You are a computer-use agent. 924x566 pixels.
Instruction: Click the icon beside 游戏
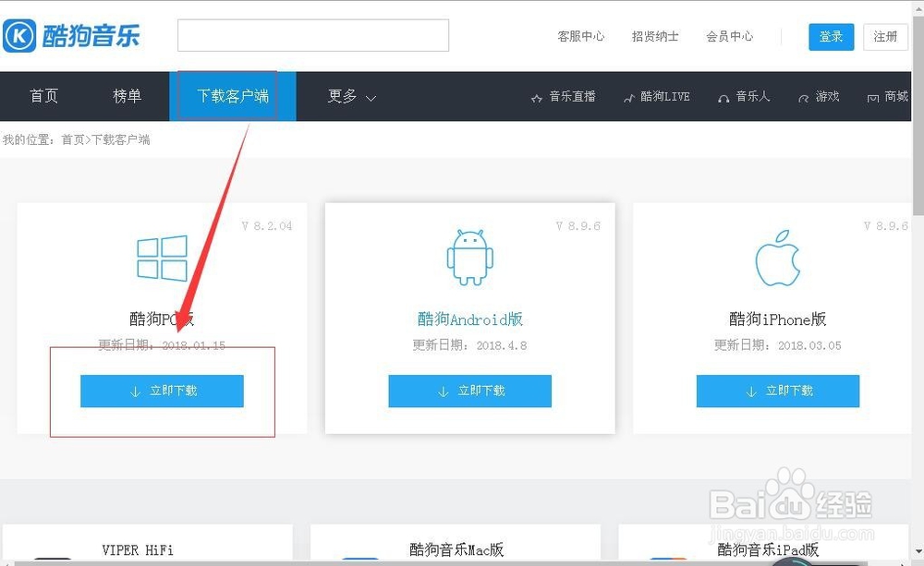pos(803,99)
